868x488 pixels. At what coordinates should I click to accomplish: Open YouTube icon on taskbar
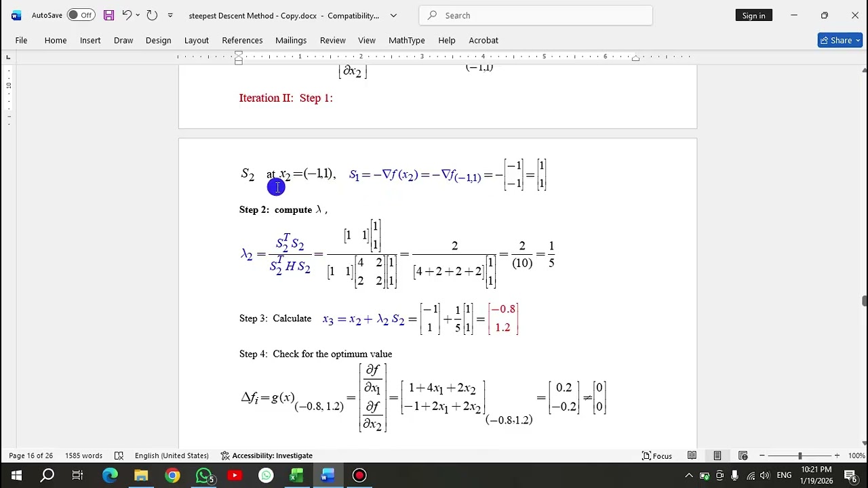tap(235, 476)
